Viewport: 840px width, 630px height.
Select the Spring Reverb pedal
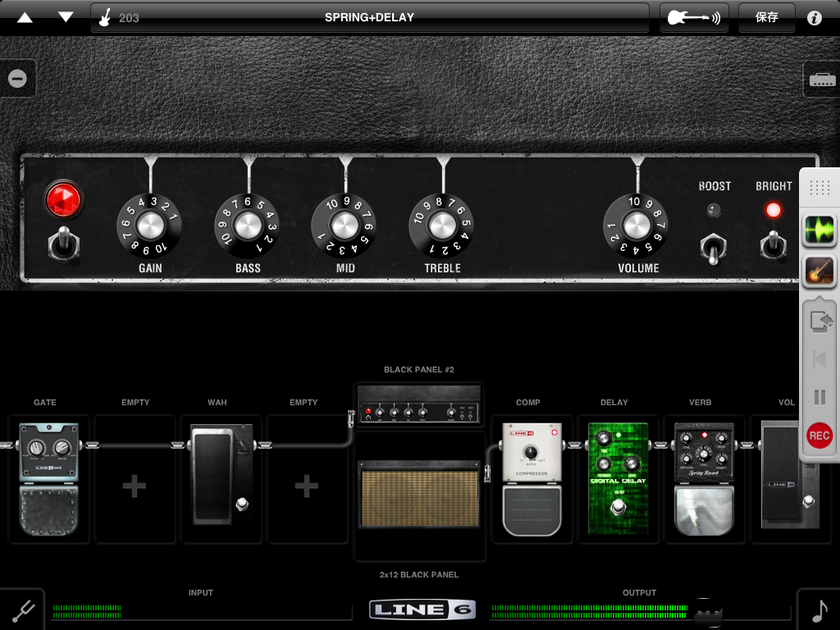click(703, 479)
